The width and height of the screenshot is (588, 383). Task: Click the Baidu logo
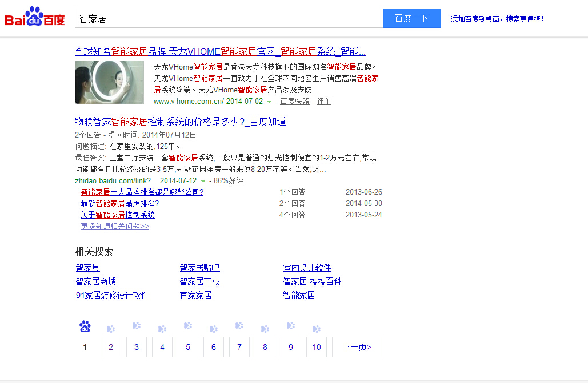tap(34, 17)
